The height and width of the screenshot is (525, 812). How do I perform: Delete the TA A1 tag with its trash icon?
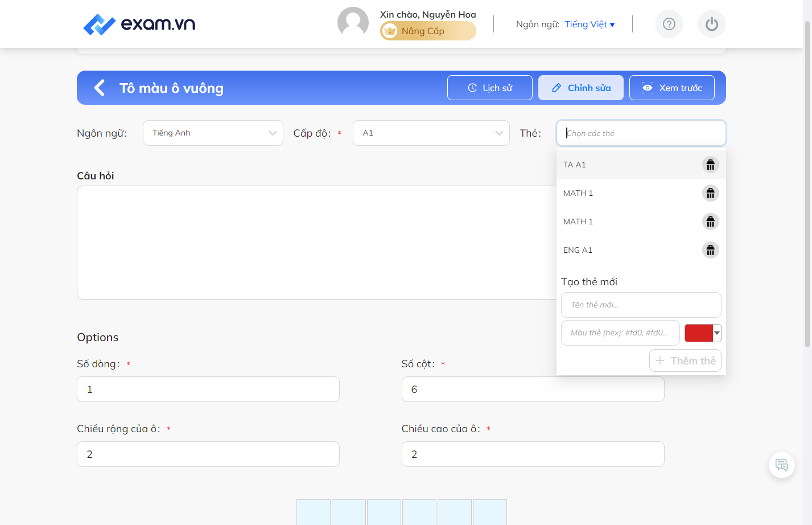coord(711,165)
